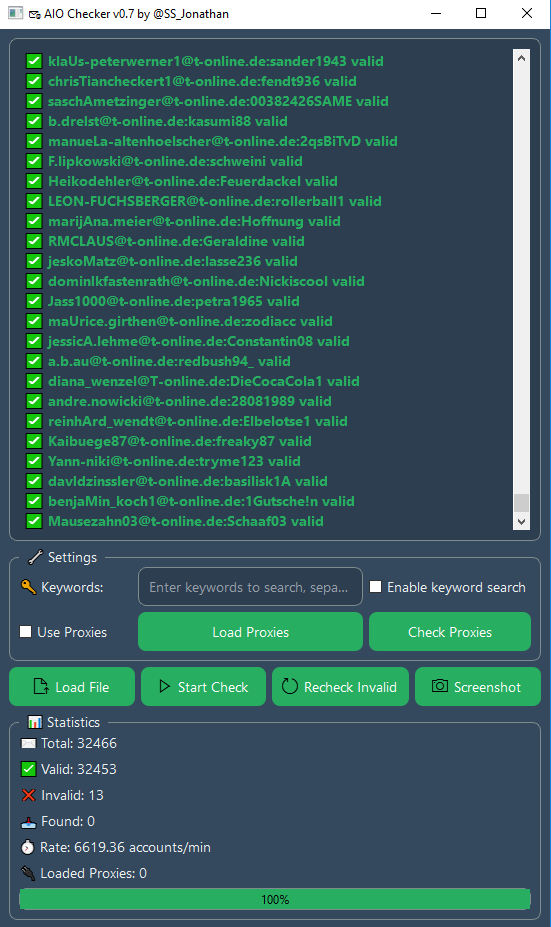Click the circular arrow icon on Recheck Invalid
551x927 pixels.
click(290, 686)
